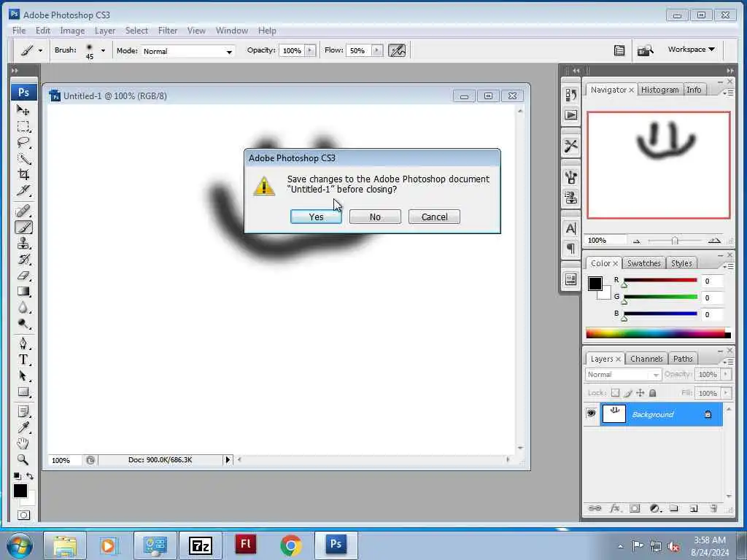This screenshot has height=560, width=747.
Task: Select the Path Selection tool
Action: (23, 376)
